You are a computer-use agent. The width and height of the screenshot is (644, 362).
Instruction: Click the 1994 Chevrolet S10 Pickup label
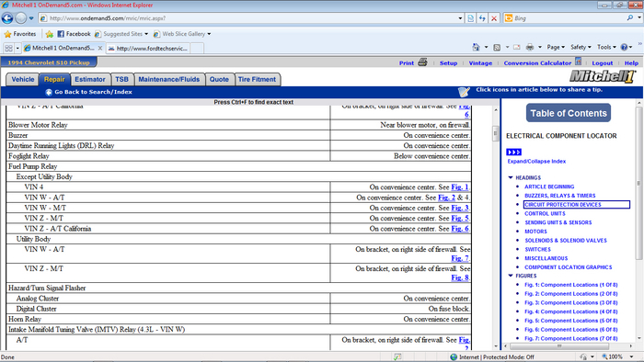click(x=49, y=62)
